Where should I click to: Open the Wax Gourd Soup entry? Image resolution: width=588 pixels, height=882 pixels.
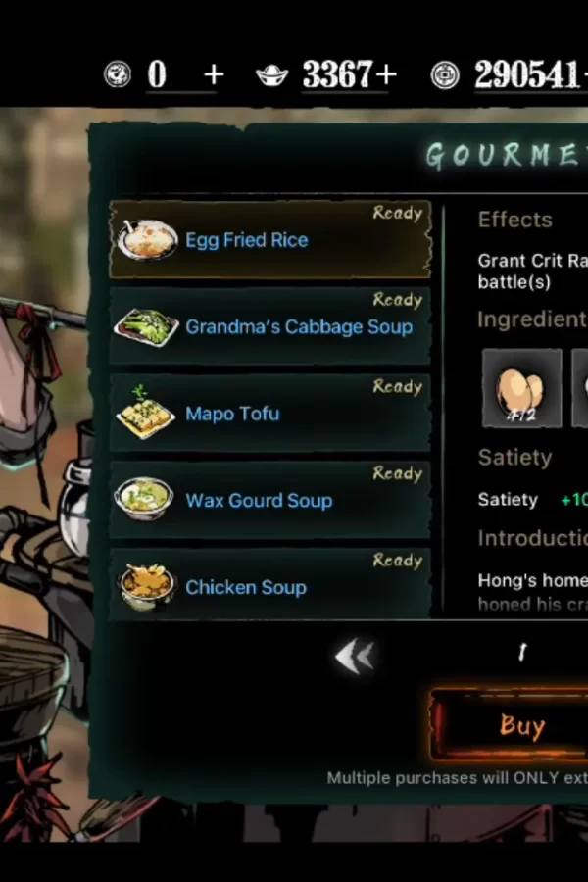(x=270, y=500)
